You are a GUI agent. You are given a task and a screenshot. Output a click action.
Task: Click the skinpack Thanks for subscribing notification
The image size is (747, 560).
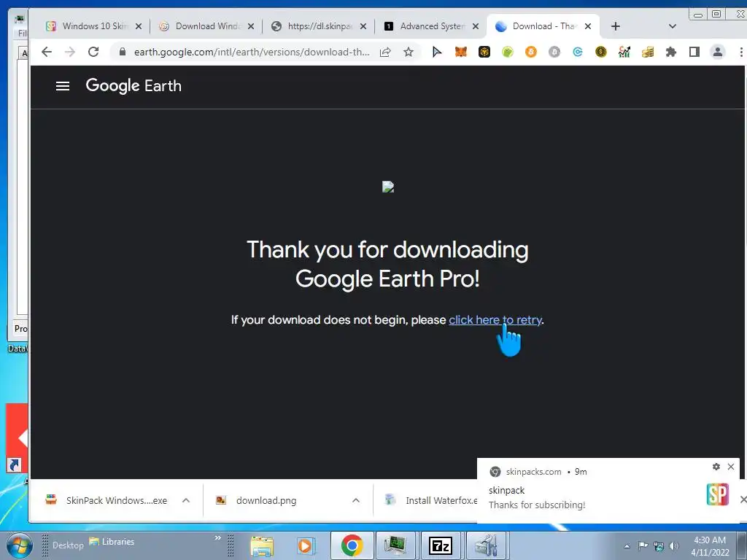tap(608, 491)
